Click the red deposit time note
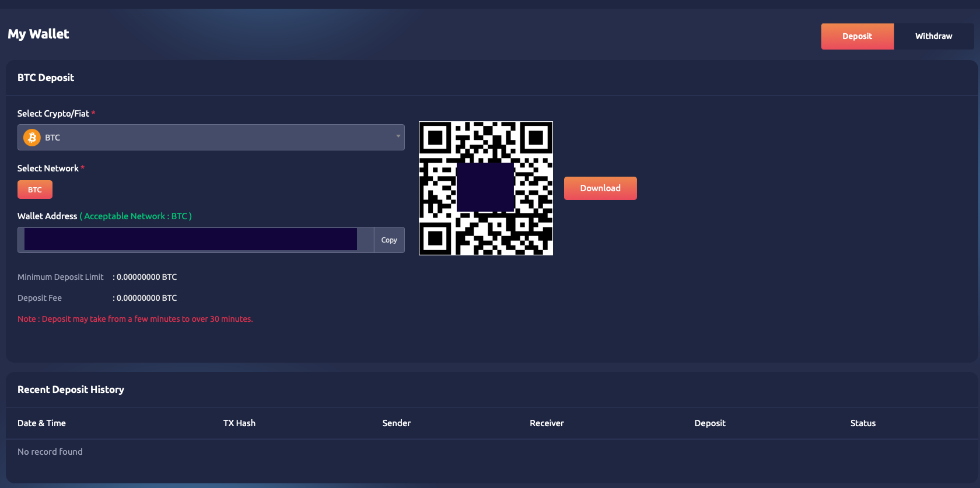 (135, 319)
